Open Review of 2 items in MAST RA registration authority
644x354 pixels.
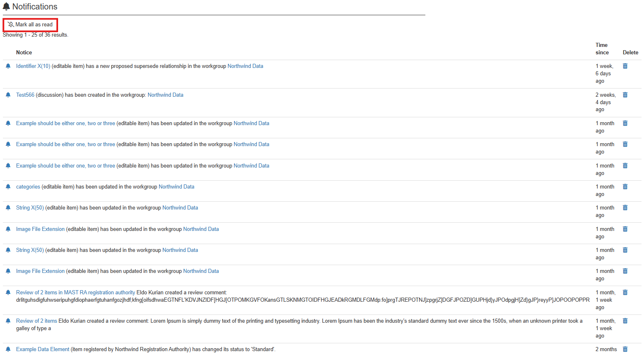[x=75, y=293]
